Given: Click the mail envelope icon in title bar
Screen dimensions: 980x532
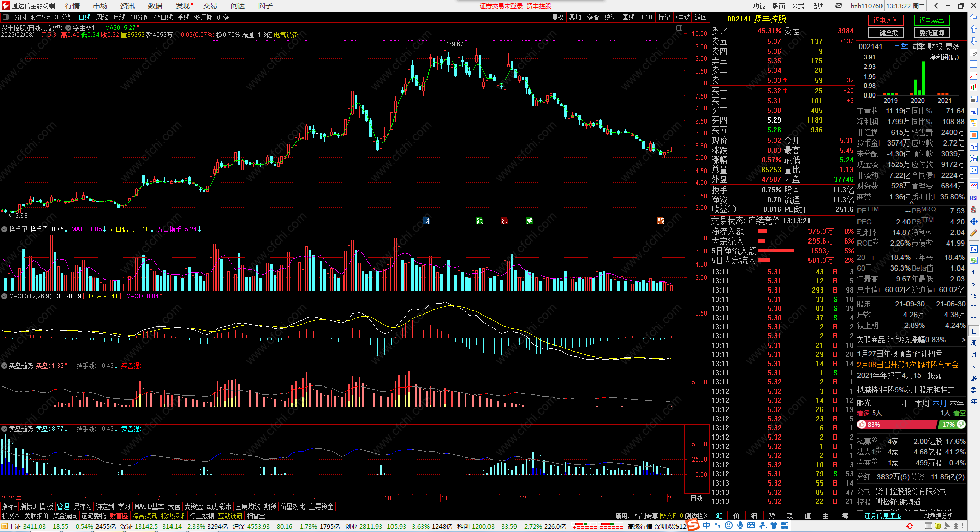Looking at the screenshot, I should (838, 6).
